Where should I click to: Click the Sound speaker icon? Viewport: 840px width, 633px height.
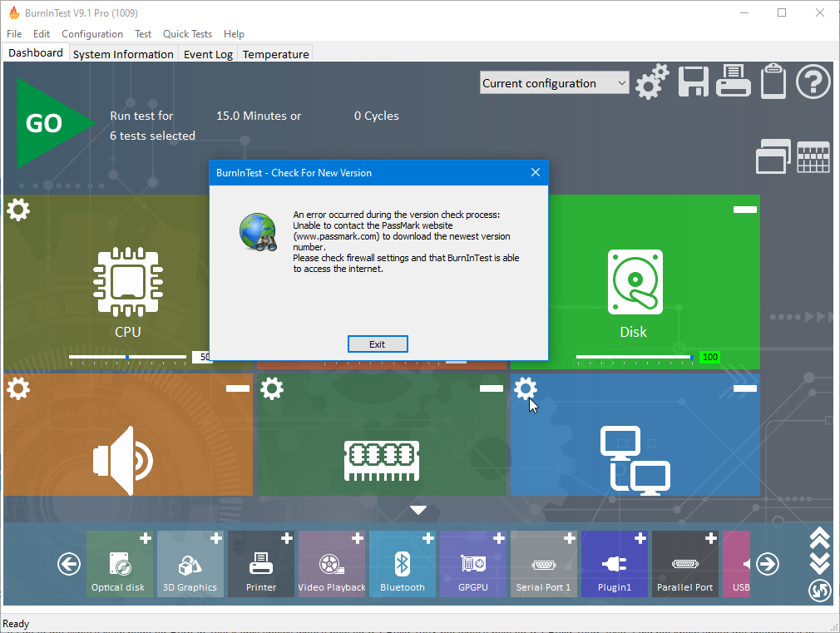123,461
